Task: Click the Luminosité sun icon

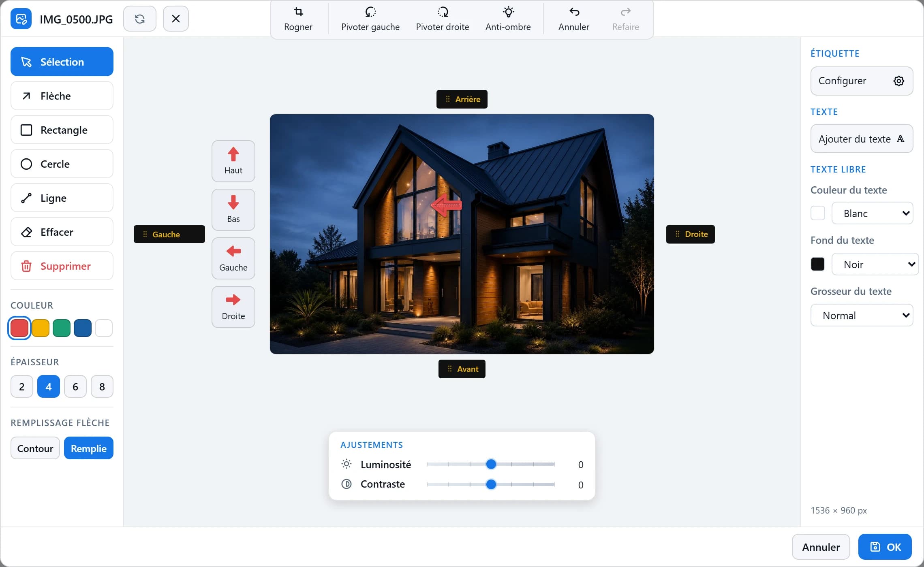Action: point(346,464)
